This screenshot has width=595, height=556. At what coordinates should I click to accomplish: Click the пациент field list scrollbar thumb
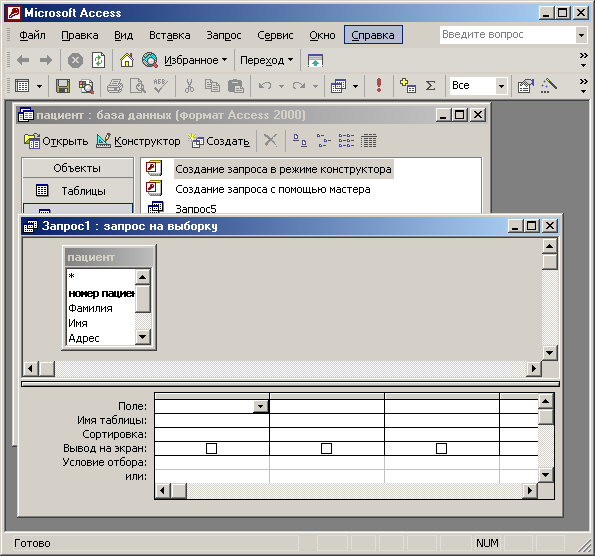pos(143,299)
